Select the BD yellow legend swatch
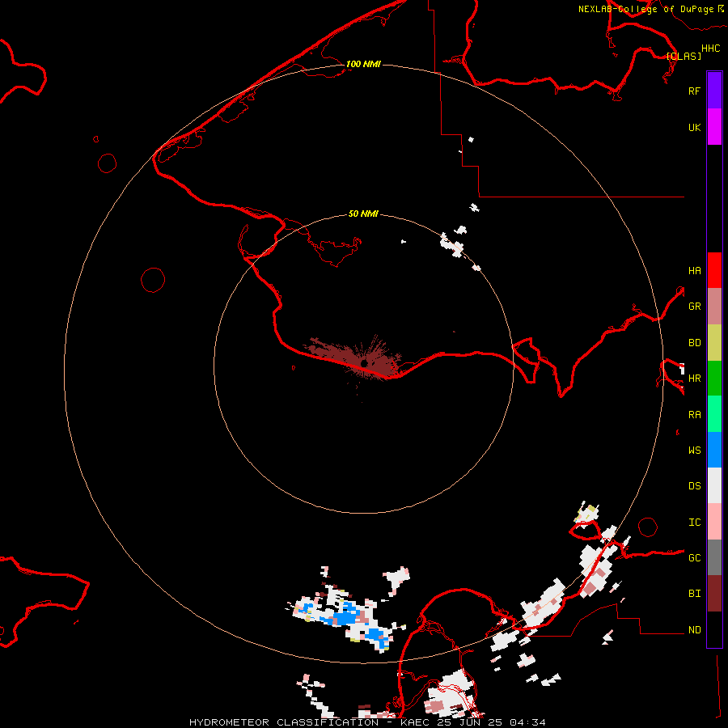The height and width of the screenshot is (728, 728). pyautogui.click(x=714, y=342)
